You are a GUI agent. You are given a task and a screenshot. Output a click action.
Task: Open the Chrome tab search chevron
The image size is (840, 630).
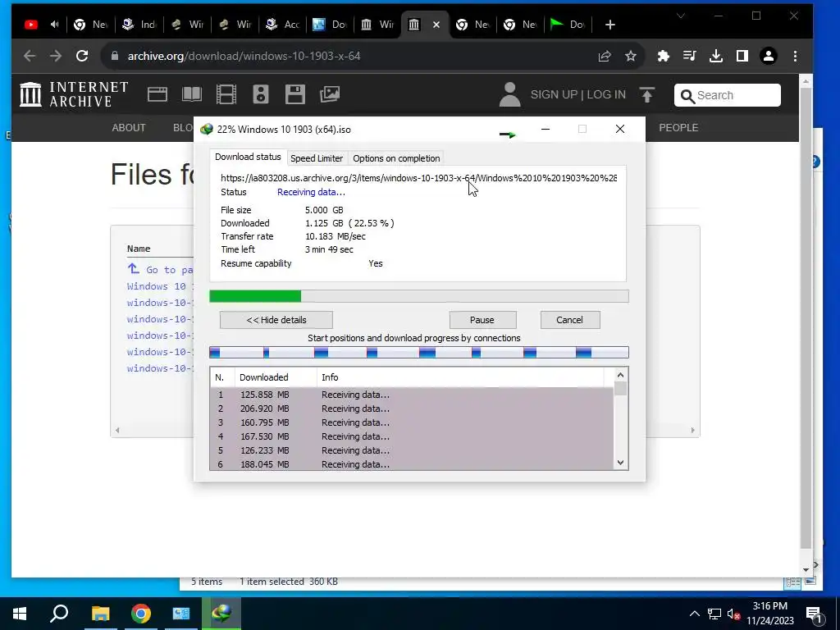(681, 16)
